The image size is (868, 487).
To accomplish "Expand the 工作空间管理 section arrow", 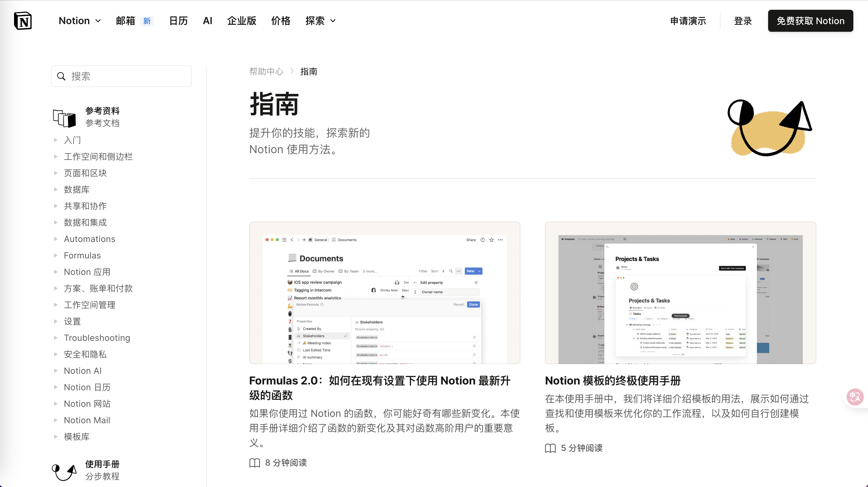I will 56,305.
